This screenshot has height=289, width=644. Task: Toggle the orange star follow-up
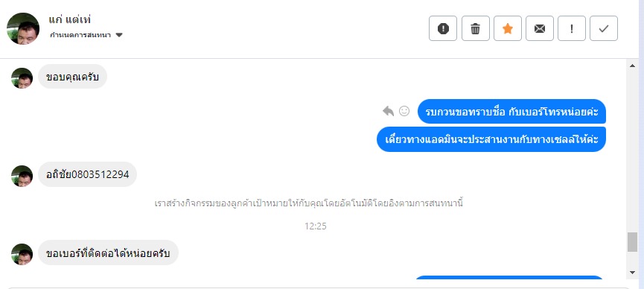click(x=507, y=28)
